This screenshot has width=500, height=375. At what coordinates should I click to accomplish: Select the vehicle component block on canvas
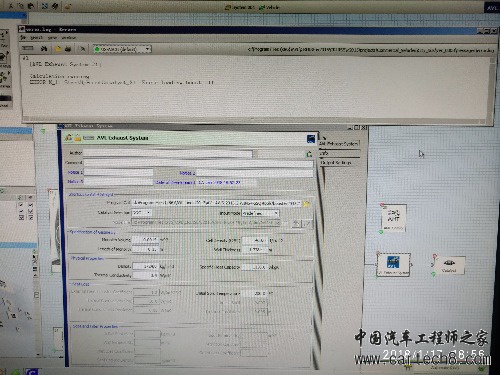coord(449,265)
